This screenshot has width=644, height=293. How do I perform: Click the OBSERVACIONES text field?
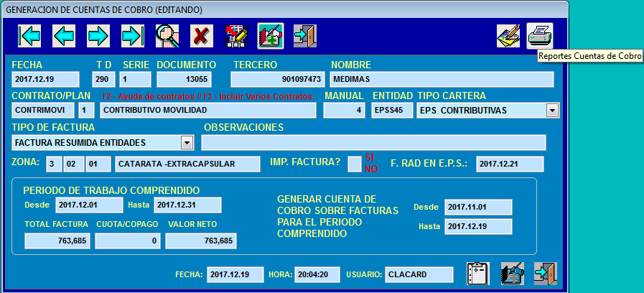(x=374, y=143)
